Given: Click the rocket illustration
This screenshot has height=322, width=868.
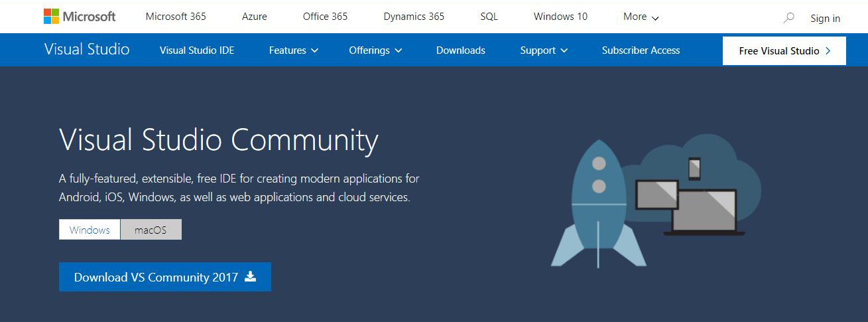Looking at the screenshot, I should tap(598, 204).
